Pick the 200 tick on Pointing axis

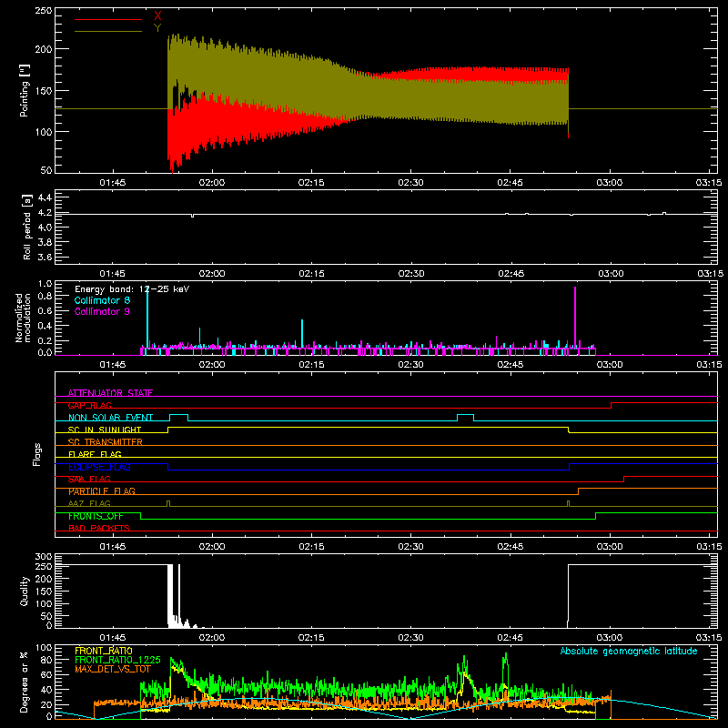coord(44,49)
